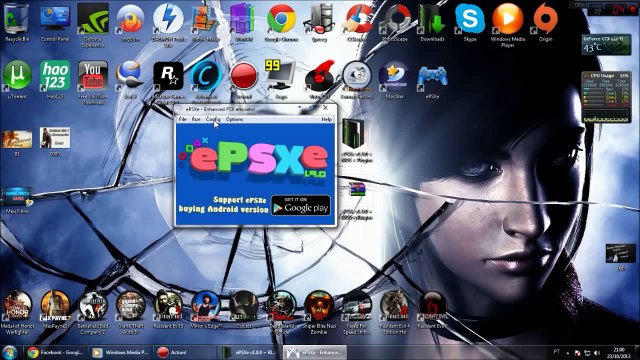
Task: Open the Run menu in ePSXe
Action: click(x=196, y=120)
